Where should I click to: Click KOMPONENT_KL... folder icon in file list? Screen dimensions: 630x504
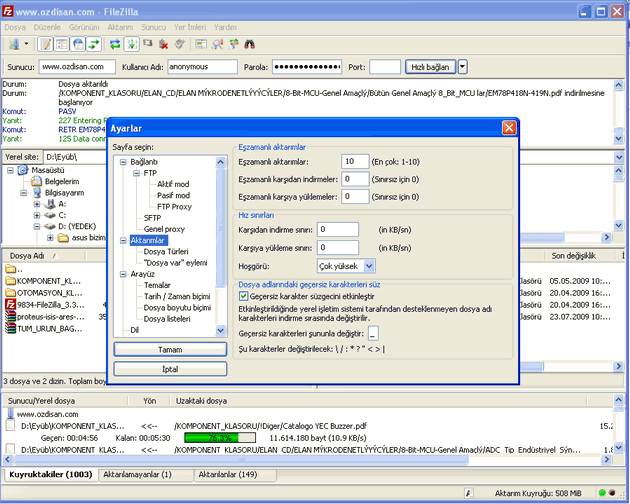[10, 281]
